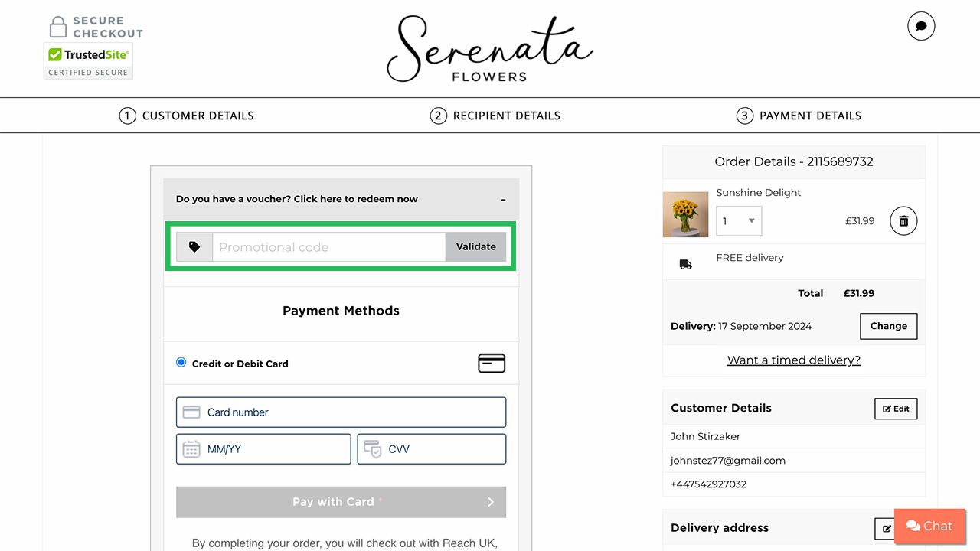Click the shield icon in CVV field
This screenshot has width=980, height=551.
(x=374, y=448)
